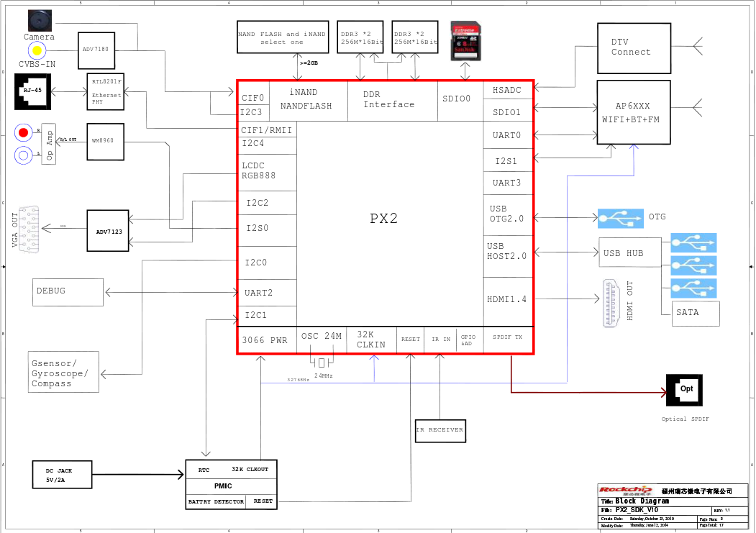Click the HDMI1.4 cell
Screen dimensions: 756x533
click(508, 301)
